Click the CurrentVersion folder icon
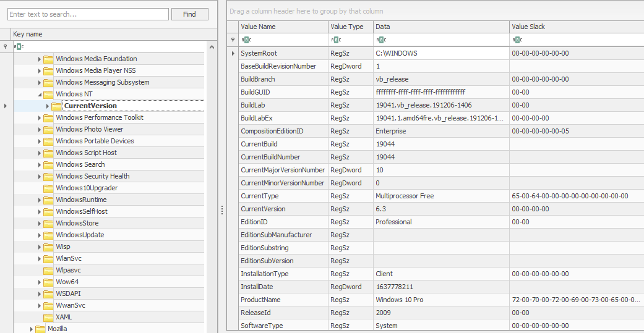644x333 pixels. [56, 106]
